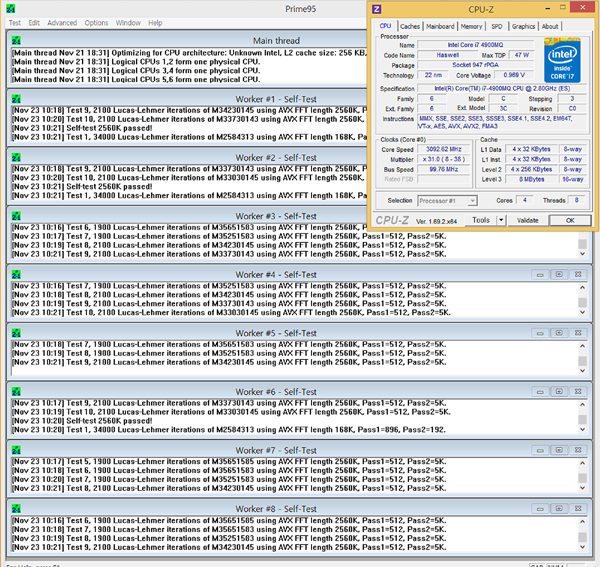Expand the Tools dropdown arrow in CPU-Z
The image size is (600, 567).
click(x=501, y=220)
